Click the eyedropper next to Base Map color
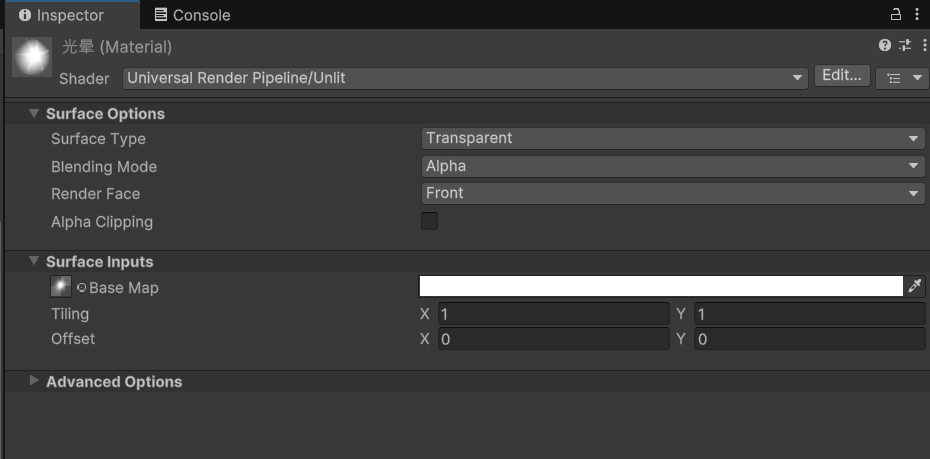The width and height of the screenshot is (930, 459). point(915,286)
